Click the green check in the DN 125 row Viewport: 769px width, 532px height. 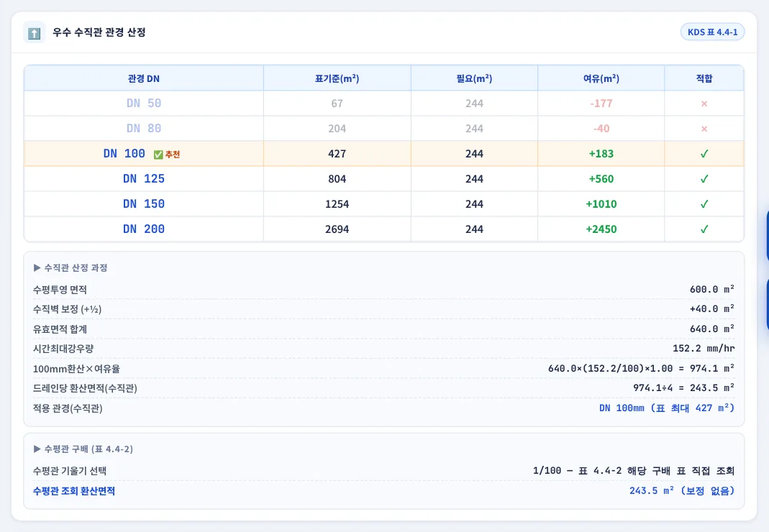[x=704, y=179]
